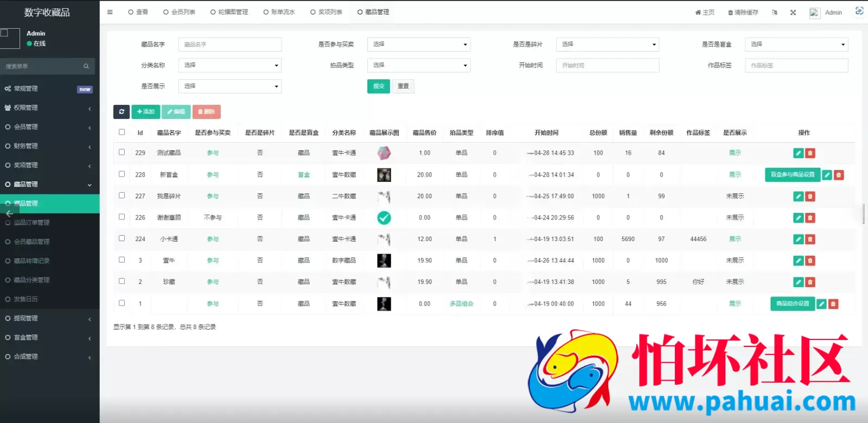Open the 是否参与买卖 dropdown
The image size is (868, 423).
click(419, 45)
